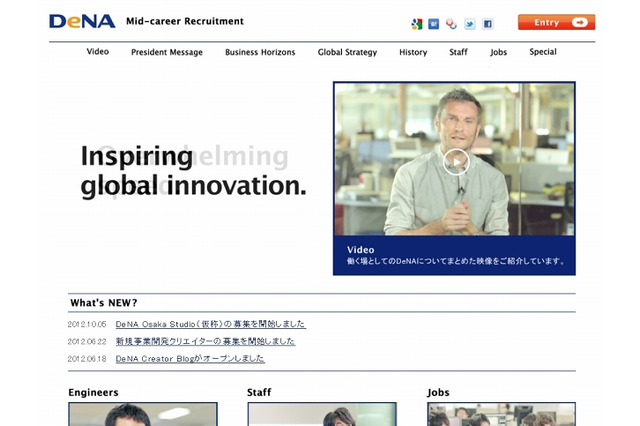640x426 pixels.
Task: Open the DeNA Osaka Studio news link
Action: point(210,324)
